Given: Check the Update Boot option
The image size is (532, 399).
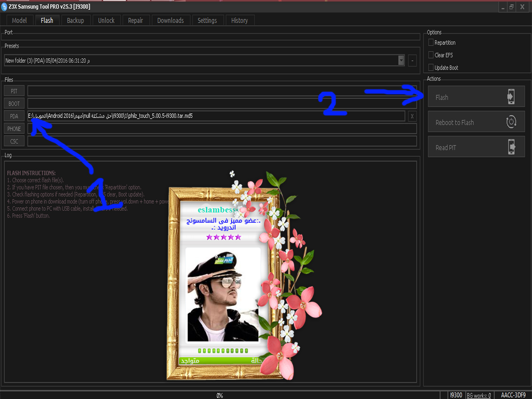Looking at the screenshot, I should (431, 68).
